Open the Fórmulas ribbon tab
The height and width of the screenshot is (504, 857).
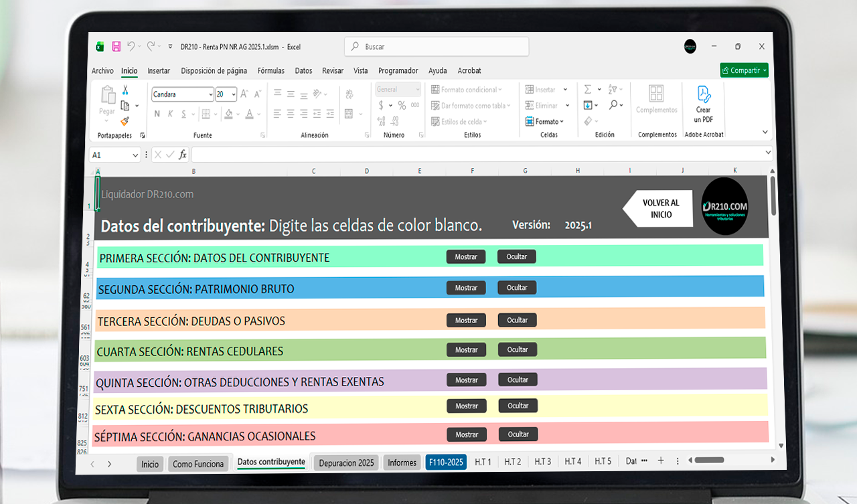pyautogui.click(x=270, y=71)
